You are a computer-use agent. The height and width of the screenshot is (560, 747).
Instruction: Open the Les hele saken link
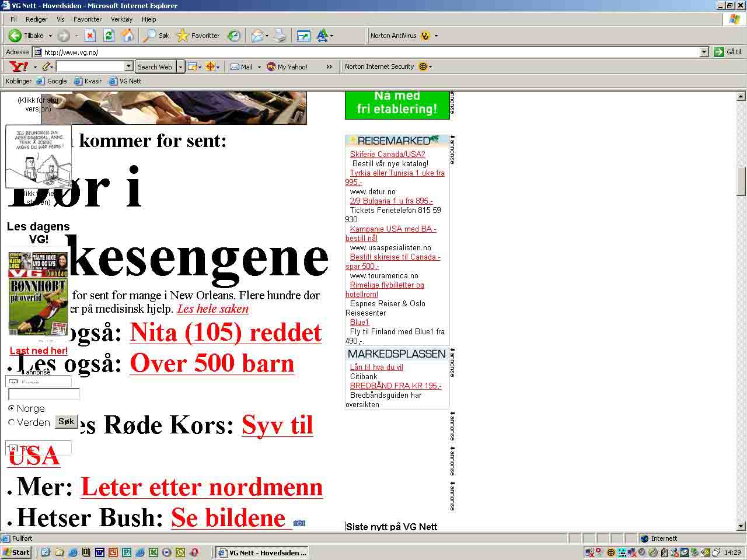tap(213, 309)
